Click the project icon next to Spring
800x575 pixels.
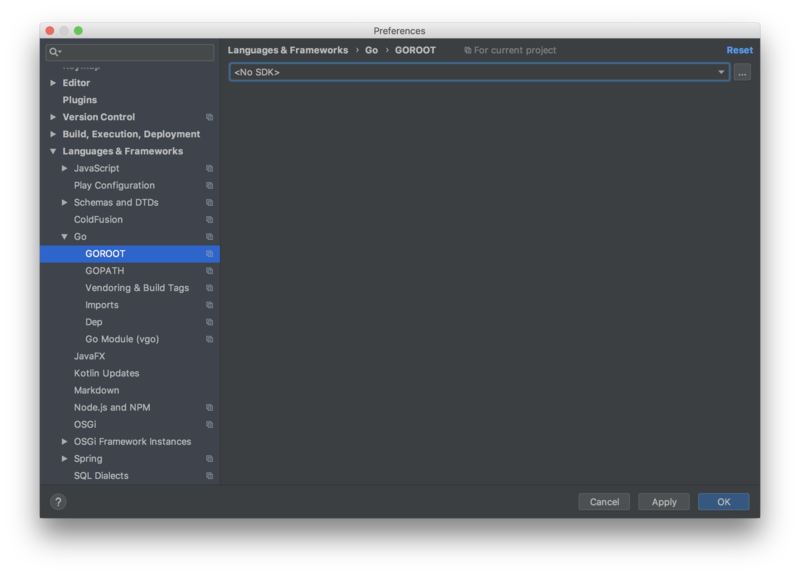click(x=209, y=459)
